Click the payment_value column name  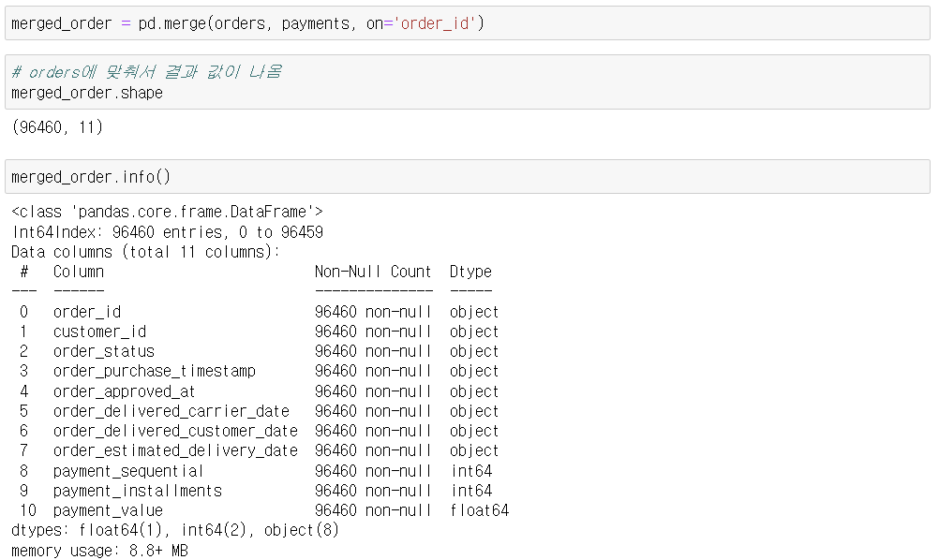(108, 510)
